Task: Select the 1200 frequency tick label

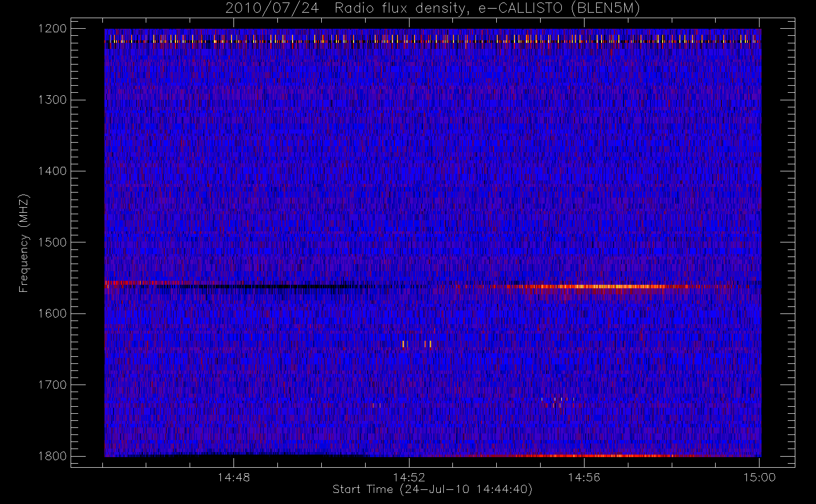Action: [x=53, y=29]
